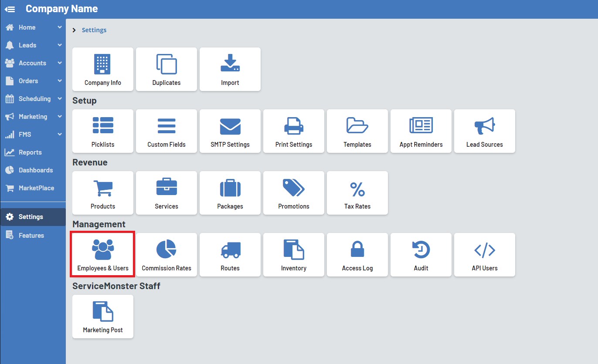
Task: Select the SMTP Settings envelope icon
Action: click(230, 126)
